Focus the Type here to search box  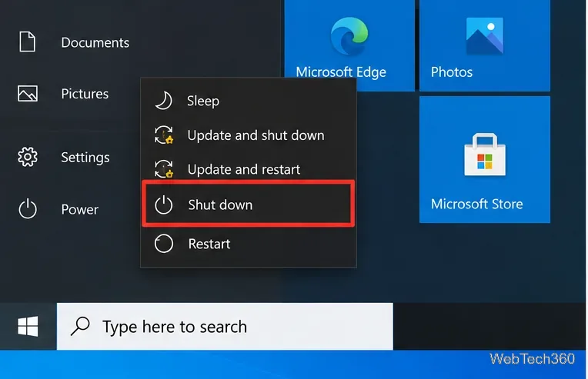[x=225, y=326]
